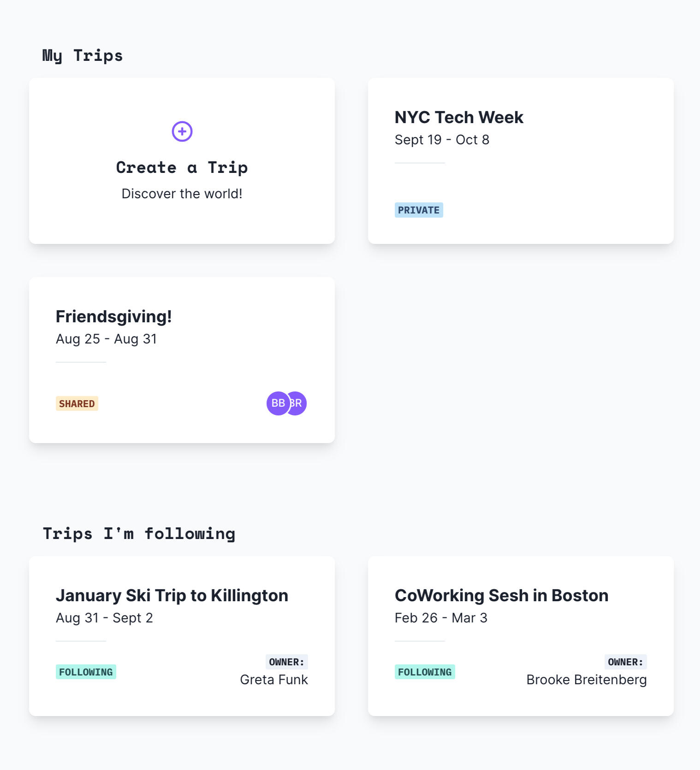Click OWNER label above Brooke Breitenberg
The image size is (700, 770).
625,662
